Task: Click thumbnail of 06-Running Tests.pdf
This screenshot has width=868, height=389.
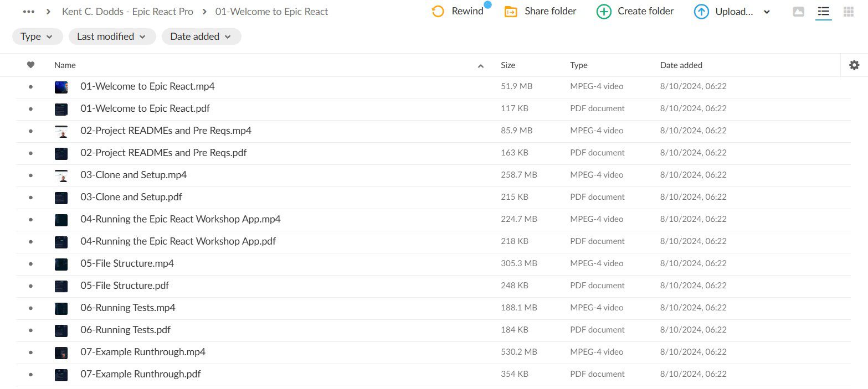Action: (x=61, y=330)
